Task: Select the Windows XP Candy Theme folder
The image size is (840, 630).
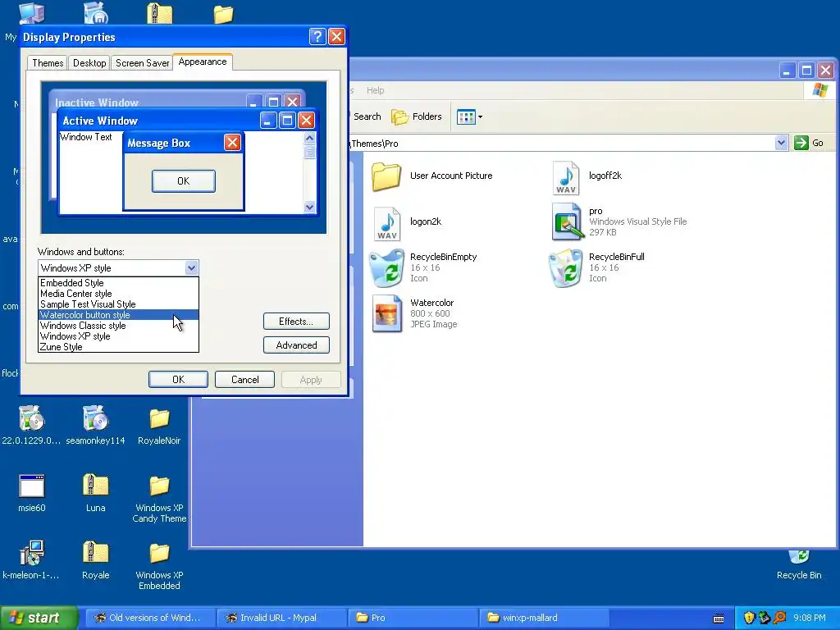Action: [x=159, y=486]
